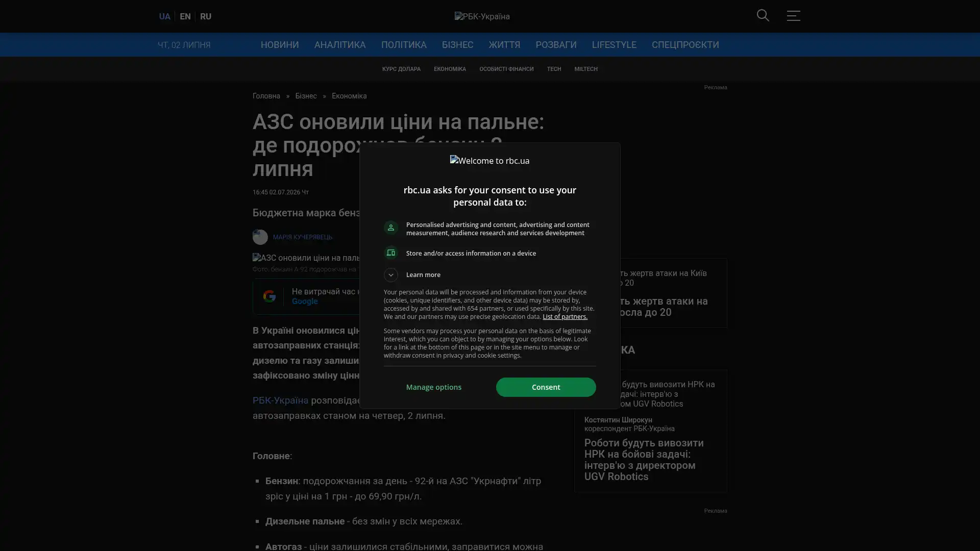The height and width of the screenshot is (551, 980).
Task: Click the Google news icon
Action: pos(269,296)
